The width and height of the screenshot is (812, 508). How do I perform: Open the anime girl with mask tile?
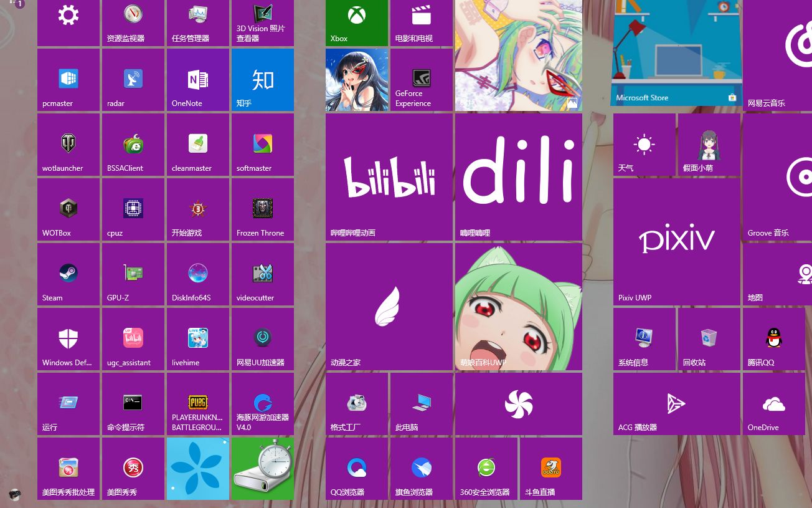357,80
